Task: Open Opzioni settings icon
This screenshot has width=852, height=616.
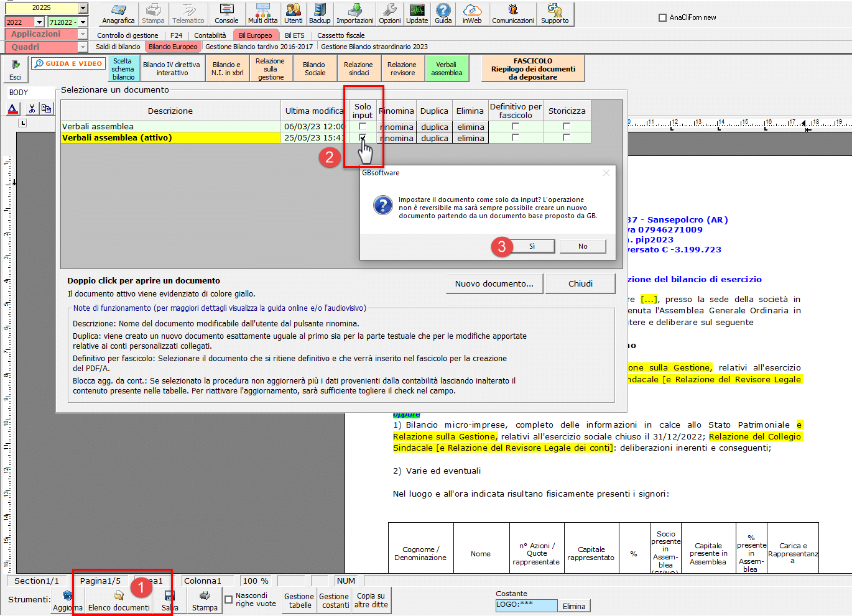Action: coord(390,14)
